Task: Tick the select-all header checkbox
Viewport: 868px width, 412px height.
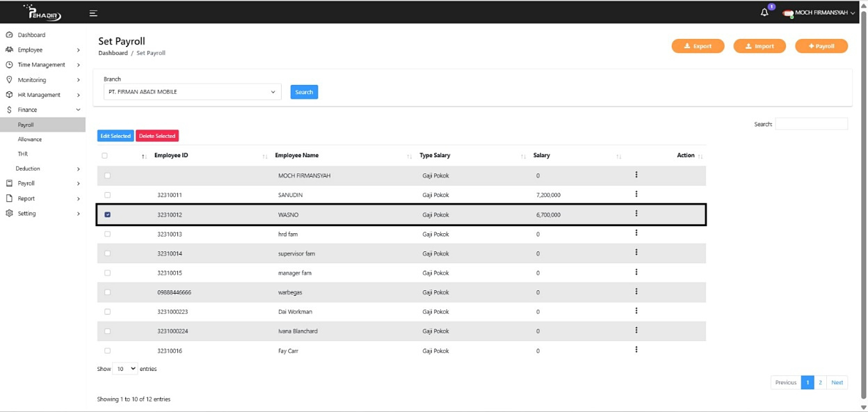Action: [104, 156]
